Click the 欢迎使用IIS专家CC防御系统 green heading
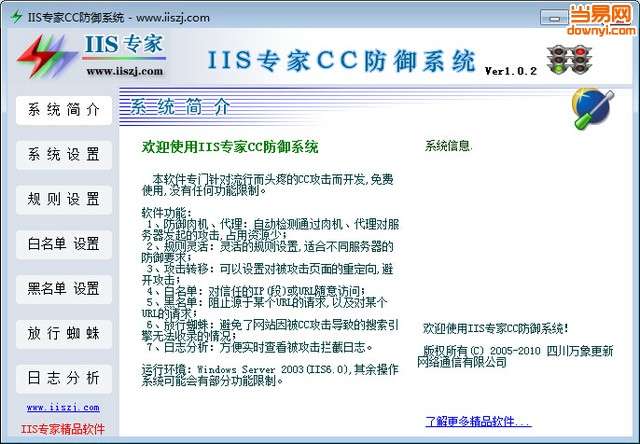This screenshot has width=640, height=444. (x=230, y=147)
